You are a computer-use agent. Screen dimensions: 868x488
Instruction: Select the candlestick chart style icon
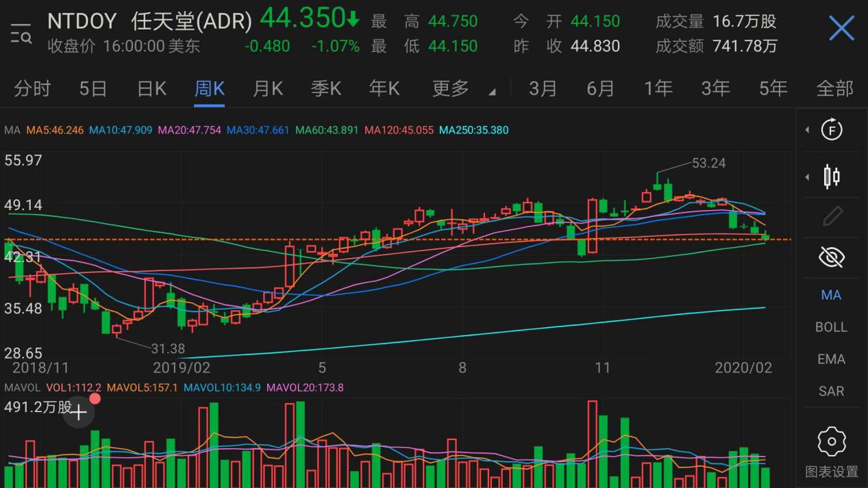coord(831,176)
